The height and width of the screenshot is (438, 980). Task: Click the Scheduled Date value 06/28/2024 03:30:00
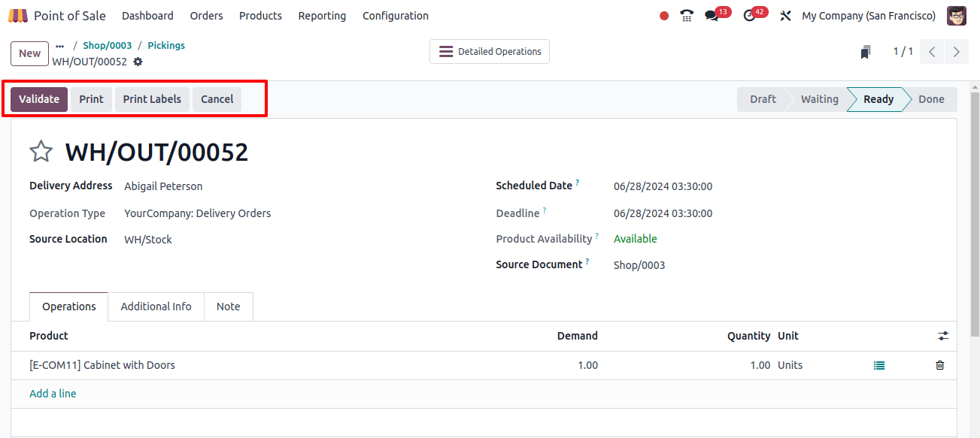tap(663, 186)
